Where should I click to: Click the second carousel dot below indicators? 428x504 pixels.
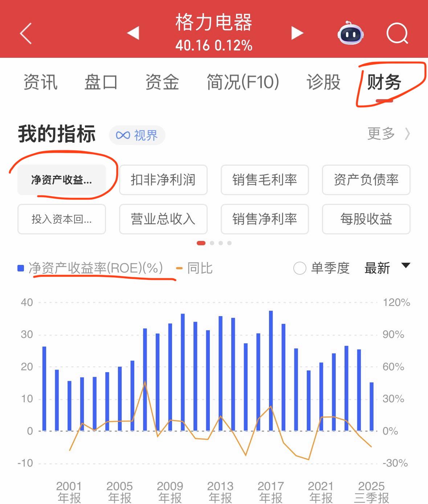(212, 243)
